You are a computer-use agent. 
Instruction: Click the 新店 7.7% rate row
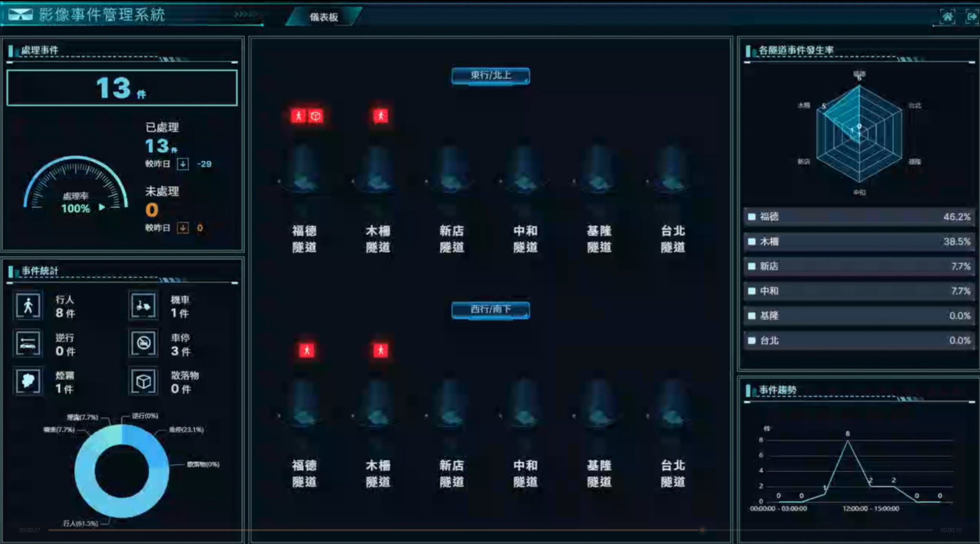pyautogui.click(x=859, y=266)
